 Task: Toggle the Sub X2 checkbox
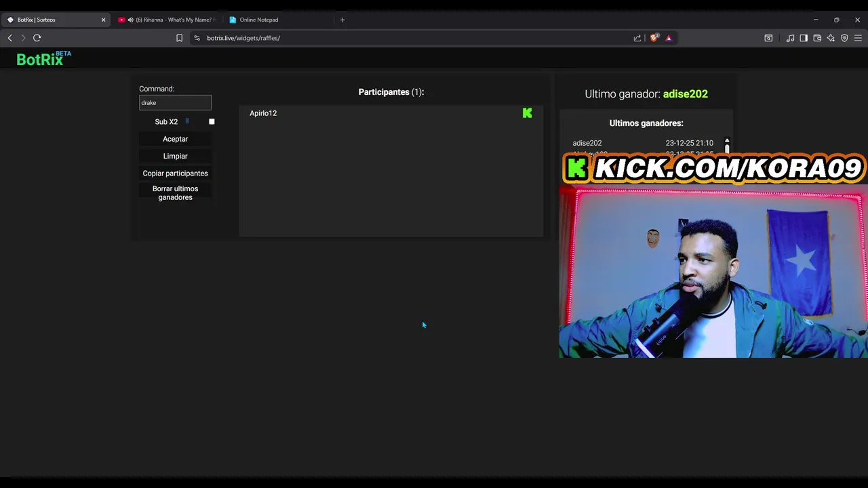pyautogui.click(x=212, y=122)
